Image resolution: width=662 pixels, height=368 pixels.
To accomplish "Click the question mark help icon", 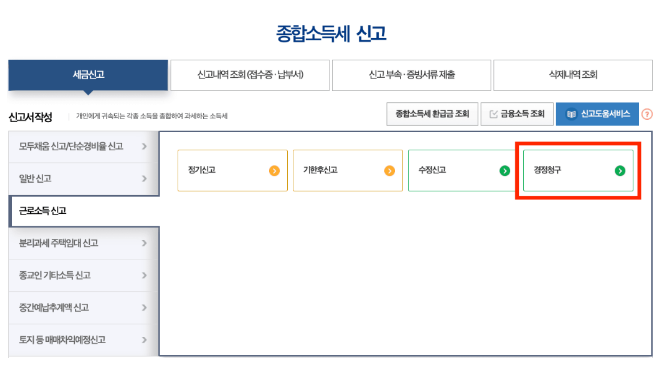I will [x=647, y=114].
